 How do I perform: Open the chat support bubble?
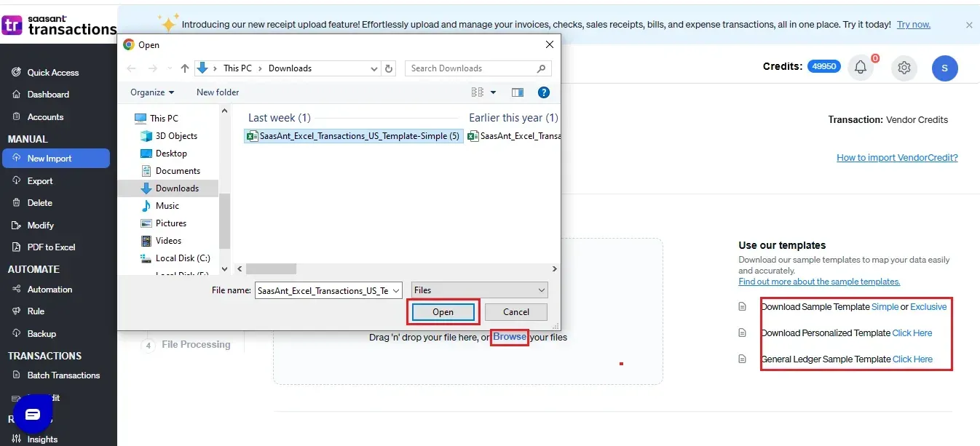[32, 413]
